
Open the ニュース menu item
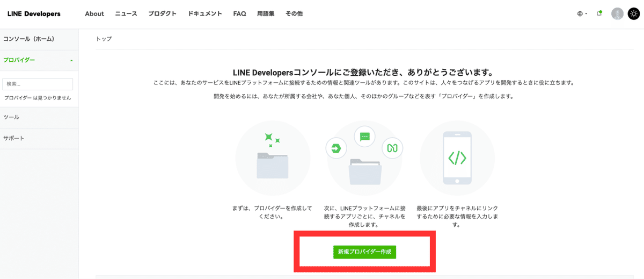tap(126, 14)
